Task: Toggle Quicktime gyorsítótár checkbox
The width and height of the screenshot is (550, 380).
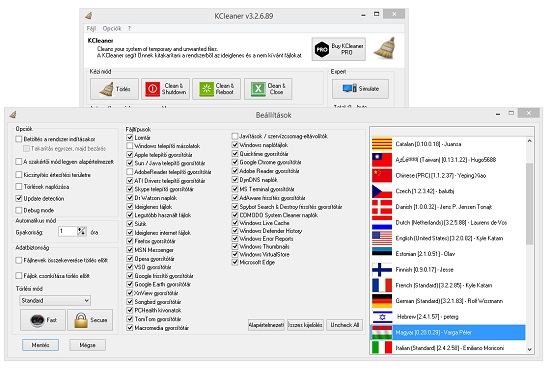Action: tap(235, 154)
